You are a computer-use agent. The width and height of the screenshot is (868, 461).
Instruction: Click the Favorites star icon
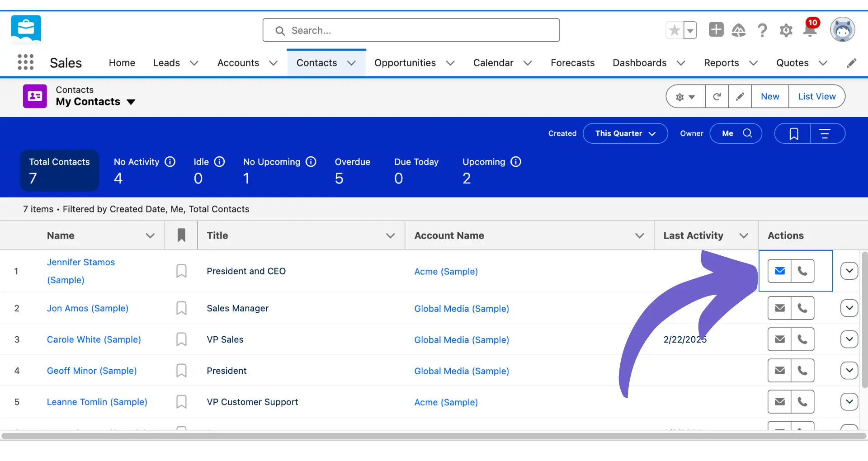click(x=675, y=30)
